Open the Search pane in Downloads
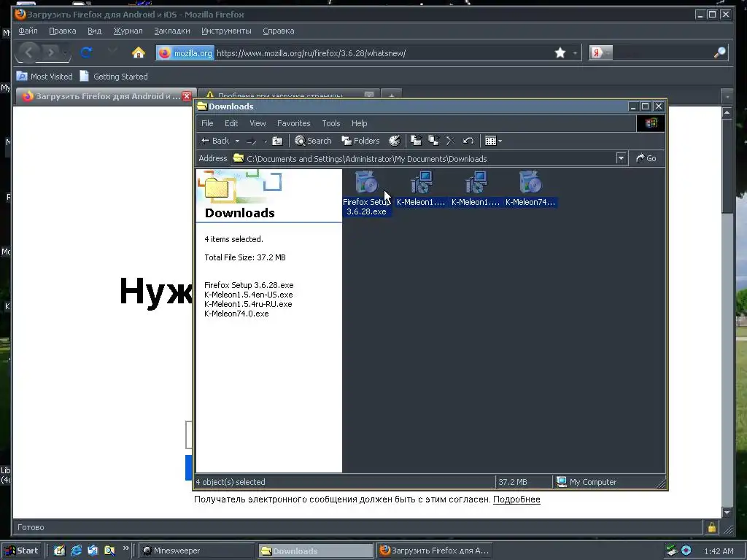 [x=313, y=141]
